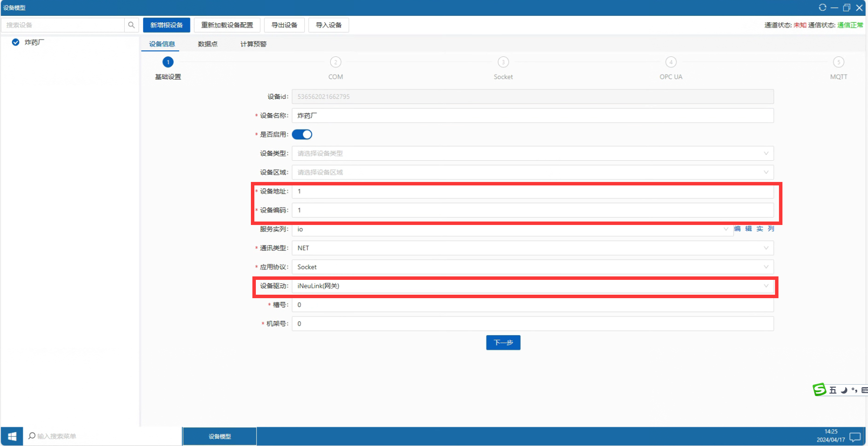Open the Sogou soft keyboard icon
Image resolution: width=868 pixels, height=446 pixels.
coord(864,391)
